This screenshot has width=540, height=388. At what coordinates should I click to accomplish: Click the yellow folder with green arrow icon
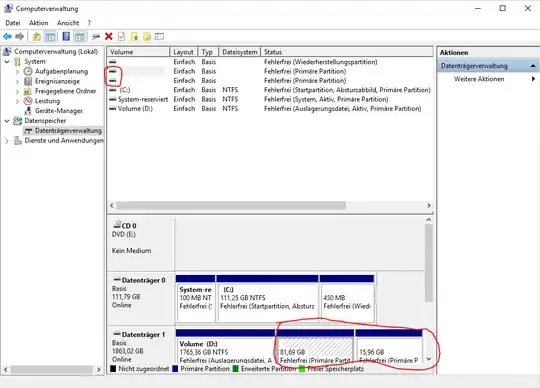tap(134, 36)
